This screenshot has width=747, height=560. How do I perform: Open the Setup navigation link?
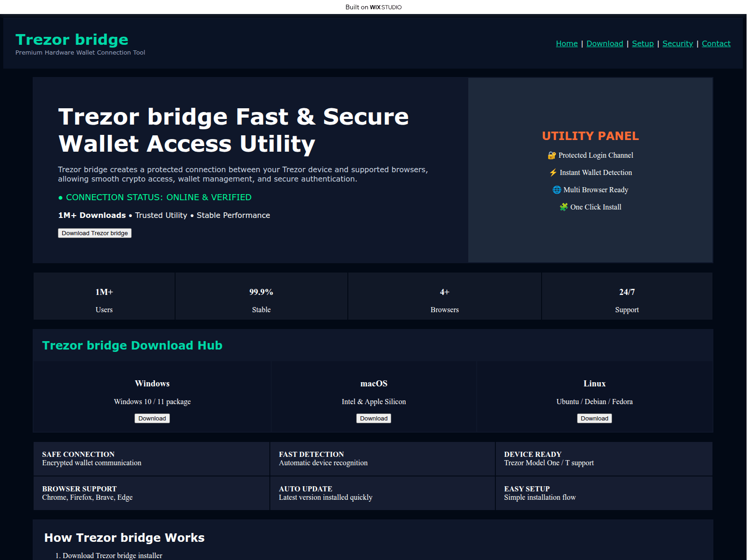tap(643, 43)
